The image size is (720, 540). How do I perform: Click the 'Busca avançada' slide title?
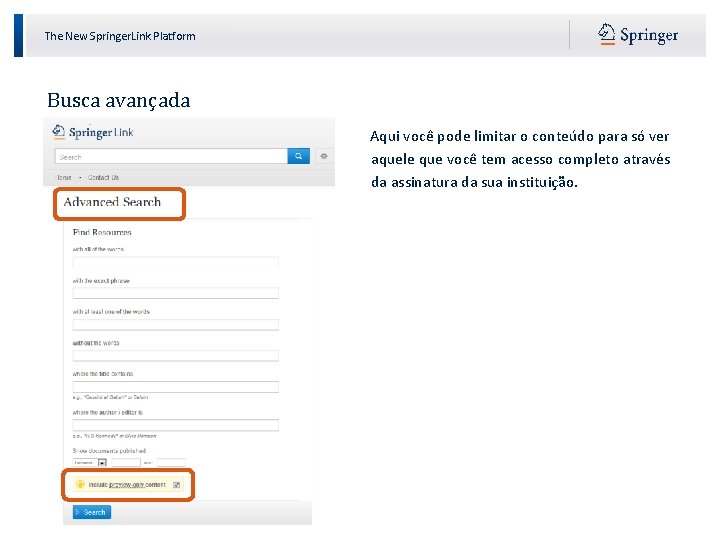[x=118, y=101]
